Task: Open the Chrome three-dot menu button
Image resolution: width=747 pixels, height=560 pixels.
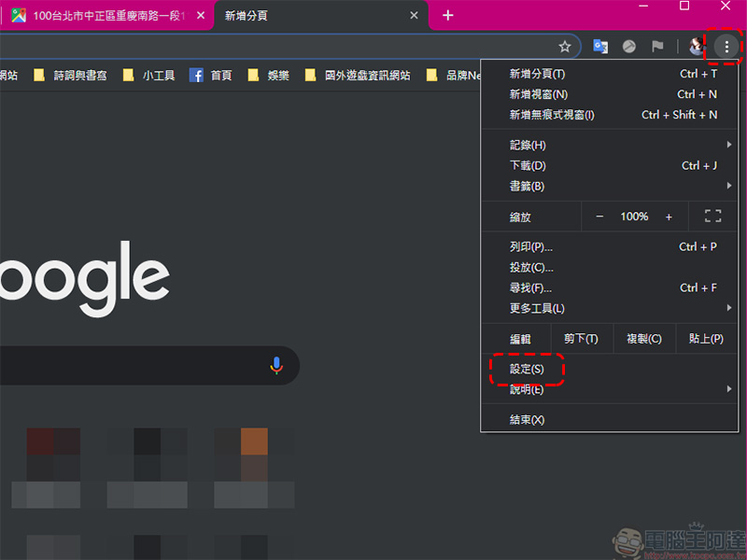Action: point(726,46)
